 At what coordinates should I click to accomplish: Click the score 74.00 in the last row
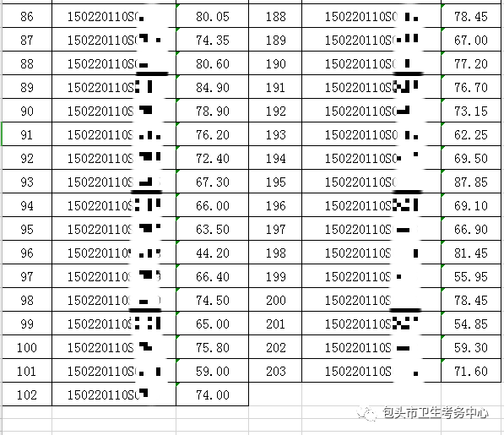(x=212, y=394)
